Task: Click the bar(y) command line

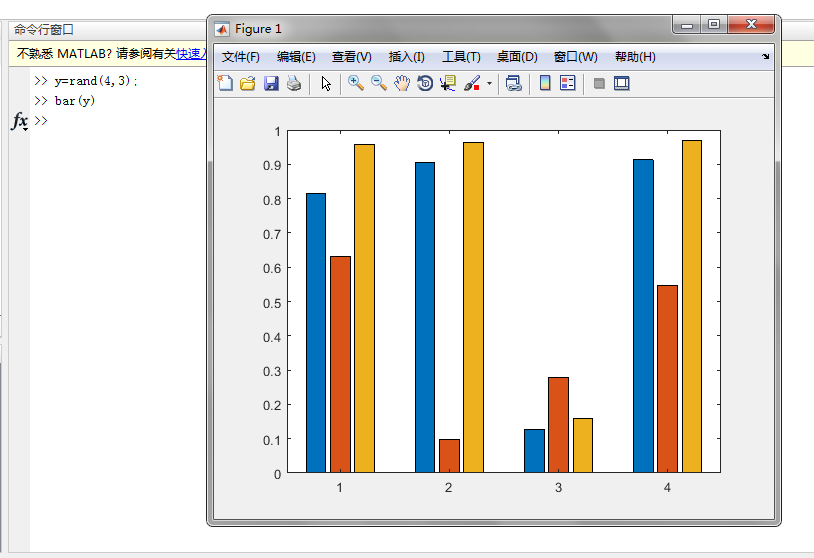Action: point(75,101)
